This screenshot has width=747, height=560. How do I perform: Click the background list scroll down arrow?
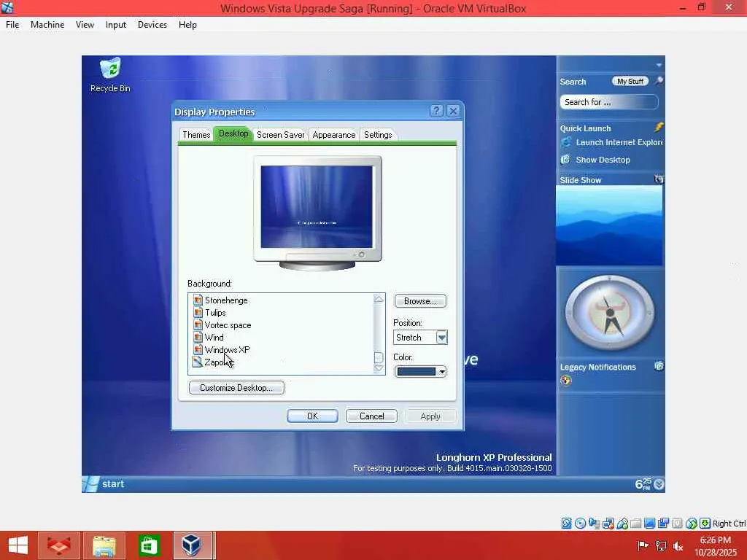[379, 368]
